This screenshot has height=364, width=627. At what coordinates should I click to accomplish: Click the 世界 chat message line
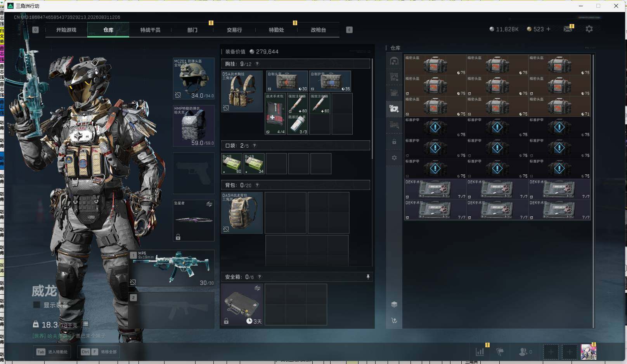point(69,336)
